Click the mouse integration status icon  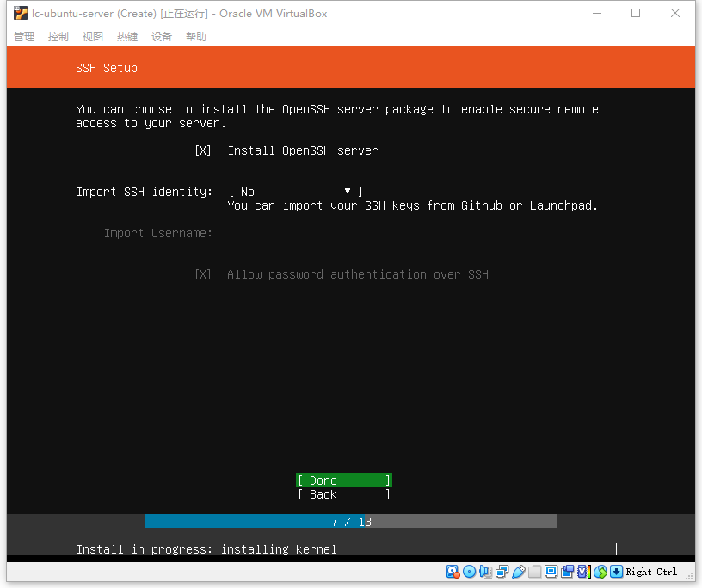(x=600, y=572)
